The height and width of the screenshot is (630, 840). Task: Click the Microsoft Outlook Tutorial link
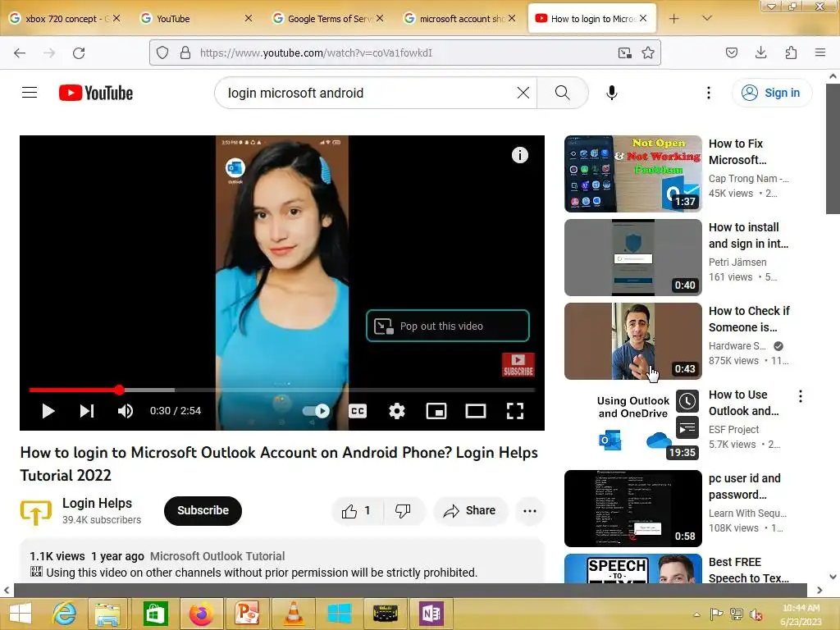point(217,556)
